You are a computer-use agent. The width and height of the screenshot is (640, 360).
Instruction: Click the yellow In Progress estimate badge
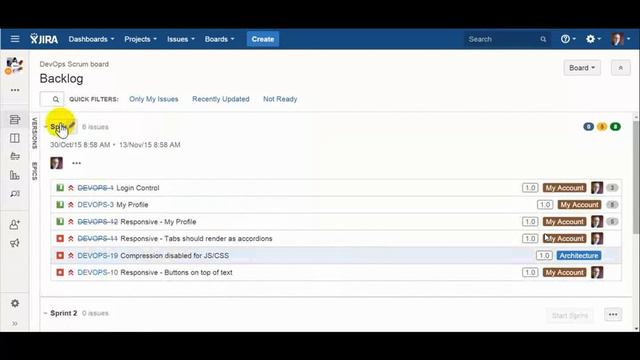point(602,127)
